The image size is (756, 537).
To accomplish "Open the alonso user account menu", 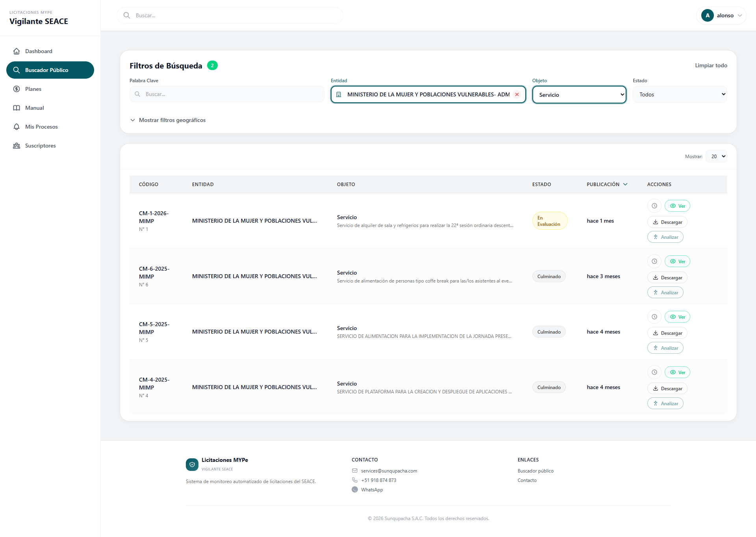I will [x=721, y=15].
